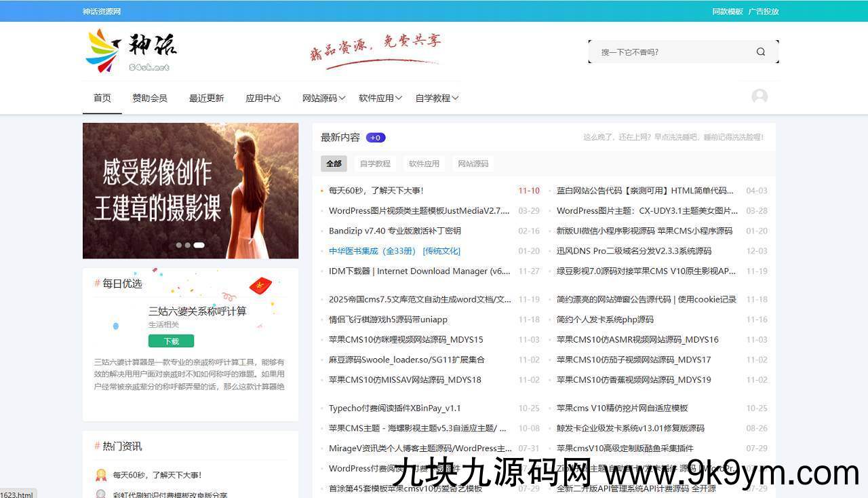Click the search magnifier icon

coord(761,51)
